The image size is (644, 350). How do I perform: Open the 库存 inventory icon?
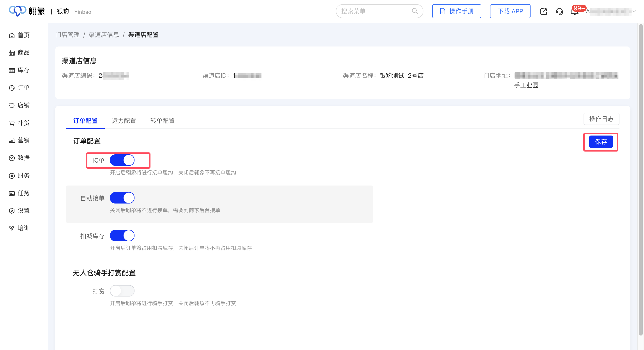12,70
